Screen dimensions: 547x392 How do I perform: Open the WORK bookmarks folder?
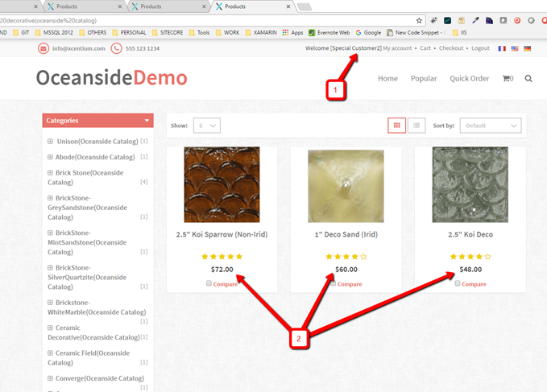(227, 32)
